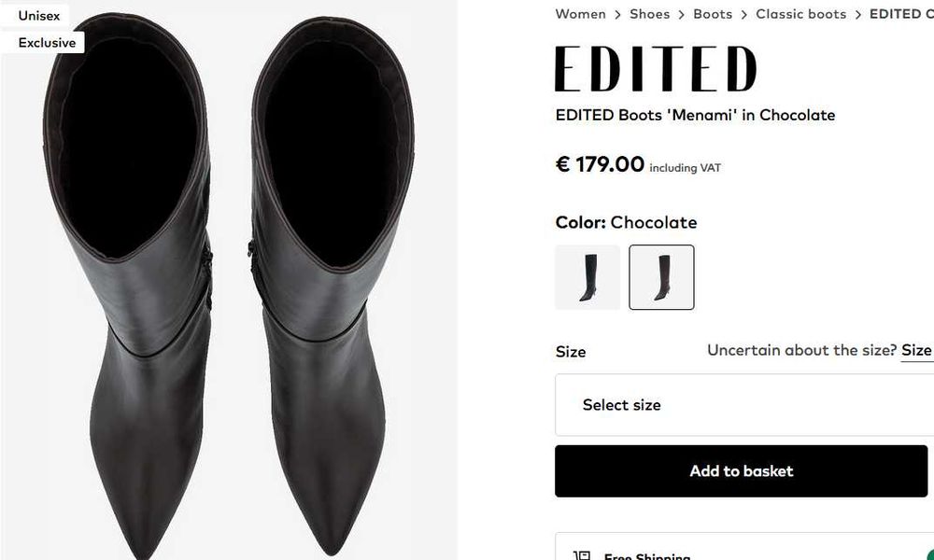Open the Select size dropdown
Viewport: 934px width, 560px height.
coord(743,405)
